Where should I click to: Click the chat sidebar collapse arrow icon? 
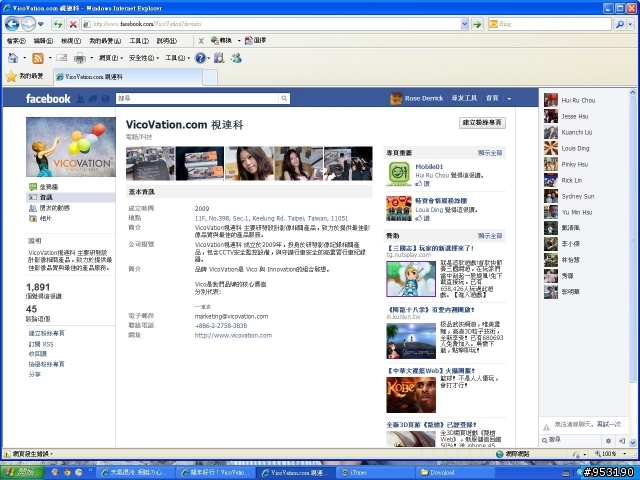coord(622,441)
